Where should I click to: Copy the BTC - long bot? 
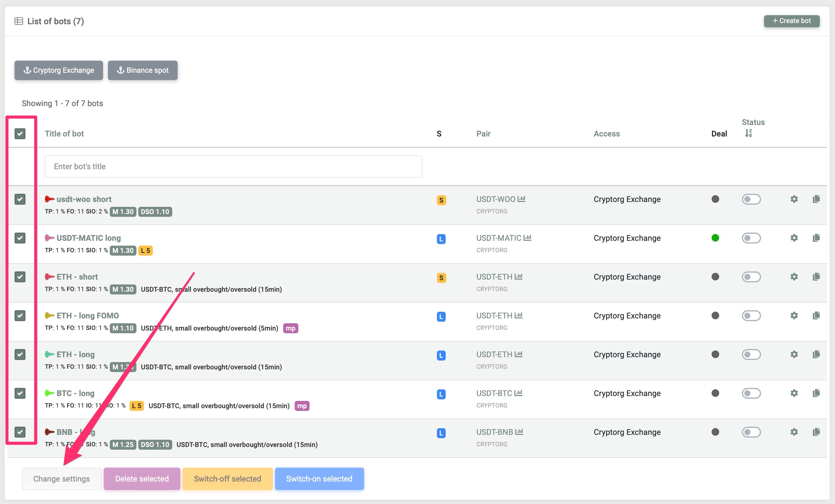click(x=816, y=393)
